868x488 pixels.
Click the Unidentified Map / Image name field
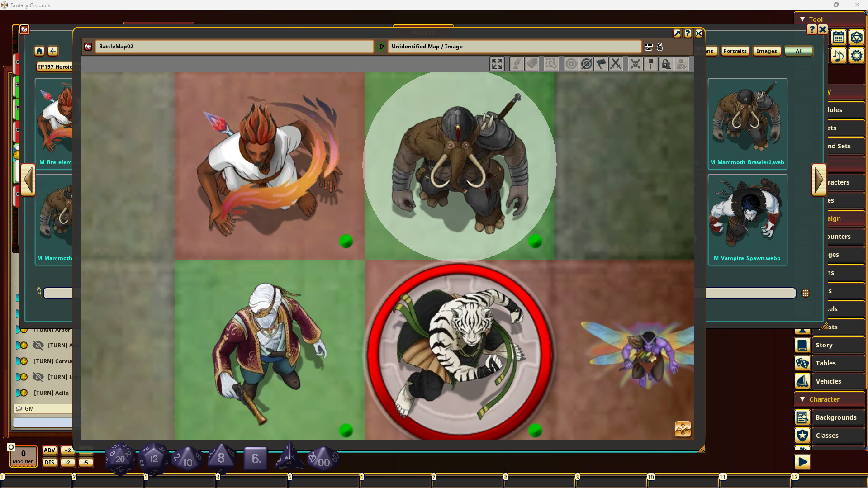tap(514, 47)
